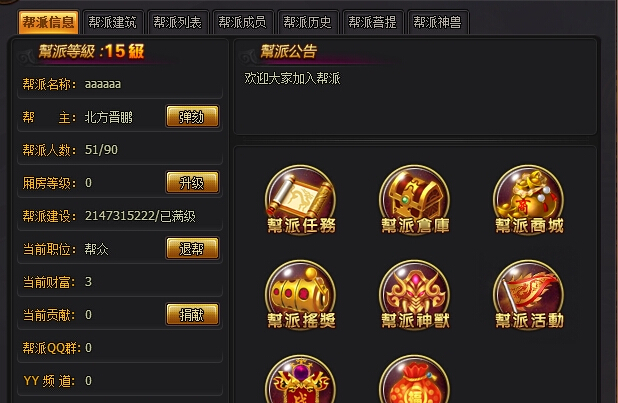Viewport: 618px width, 403px height.
Task: Select the 帮派菩提 tab
Action: point(372,22)
